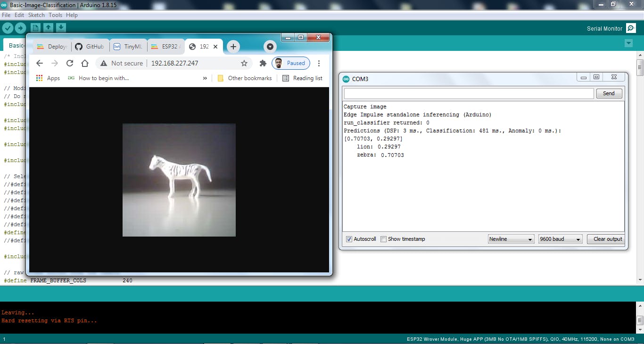Open the Arduino File menu
The image size is (644, 344).
(x=6, y=15)
